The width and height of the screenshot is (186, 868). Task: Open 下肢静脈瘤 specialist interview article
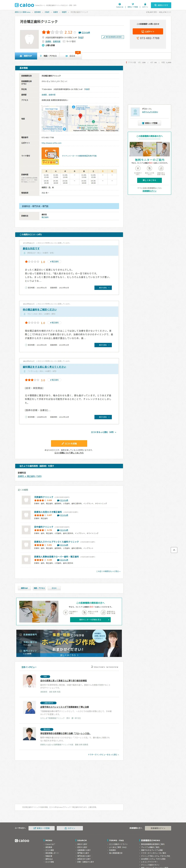point(64,707)
